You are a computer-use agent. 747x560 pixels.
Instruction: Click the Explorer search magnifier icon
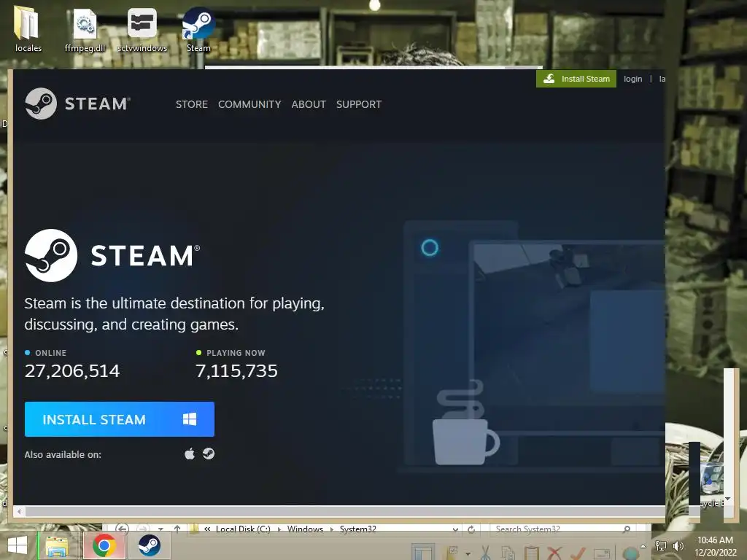click(627, 529)
